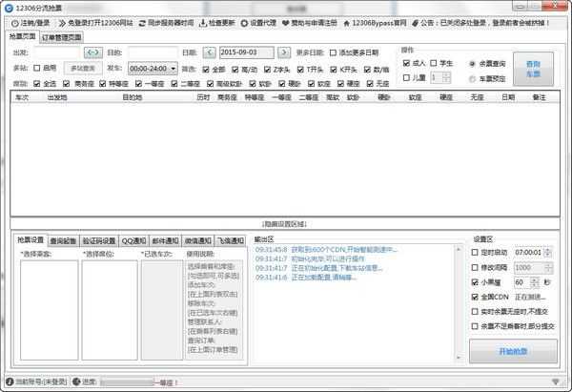Click the disabled multi-station query button

point(83,69)
